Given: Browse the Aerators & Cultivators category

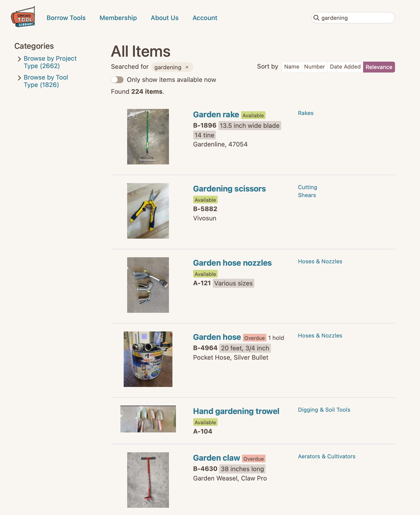Looking at the screenshot, I should 326,456.
